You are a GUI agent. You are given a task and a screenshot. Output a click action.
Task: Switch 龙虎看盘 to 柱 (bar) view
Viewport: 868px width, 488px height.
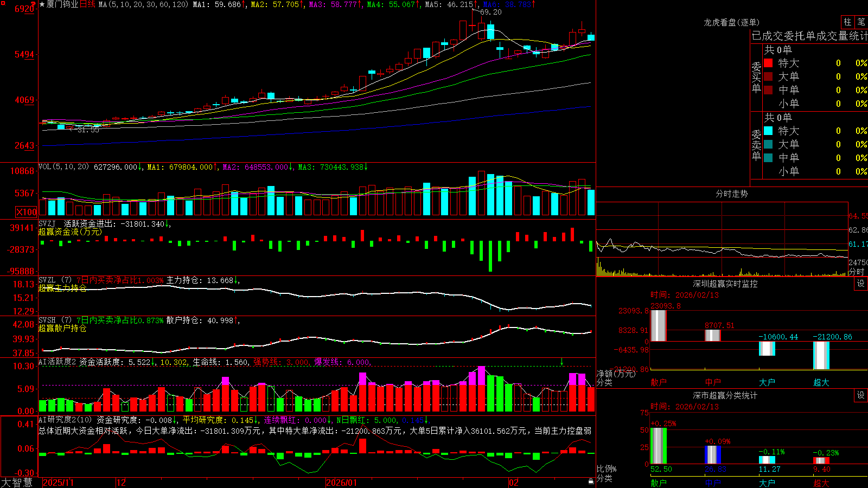click(x=847, y=22)
